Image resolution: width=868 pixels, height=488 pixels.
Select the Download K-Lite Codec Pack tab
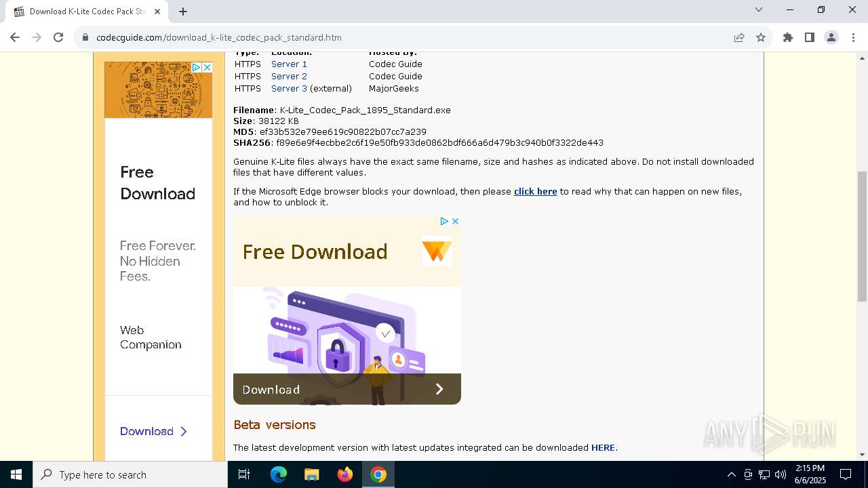point(87,12)
